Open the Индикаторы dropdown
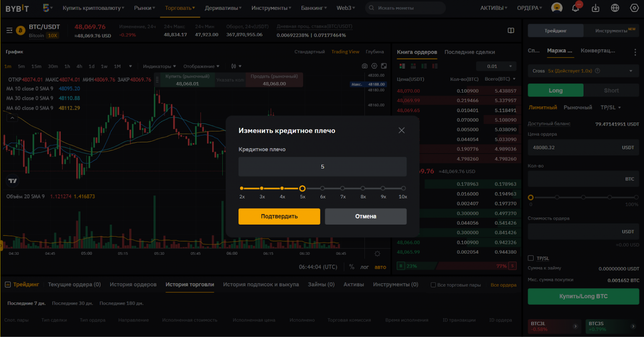The width and height of the screenshot is (644, 337). [x=159, y=66]
